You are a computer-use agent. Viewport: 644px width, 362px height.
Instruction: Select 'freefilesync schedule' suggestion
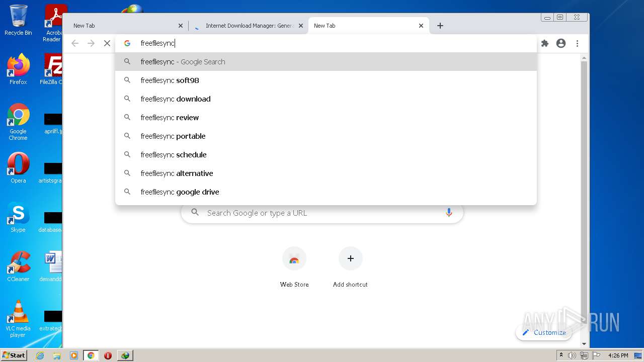pyautogui.click(x=326, y=155)
